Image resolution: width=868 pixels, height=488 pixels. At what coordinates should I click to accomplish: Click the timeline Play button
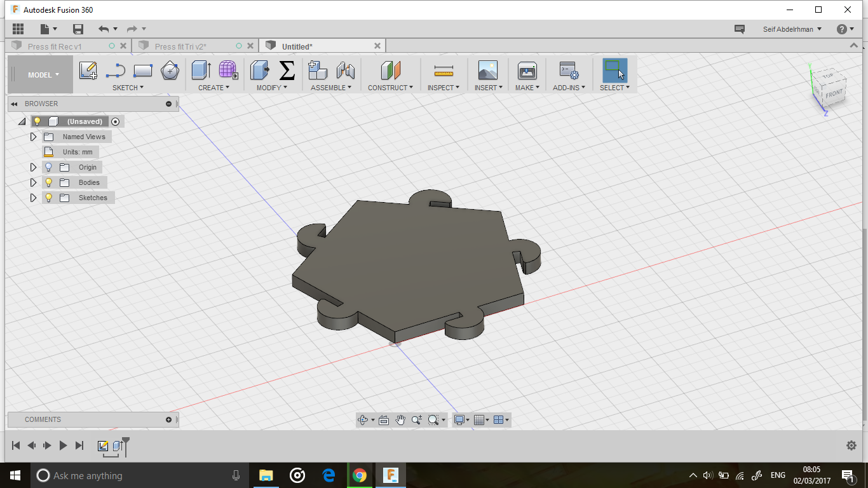tap(63, 445)
